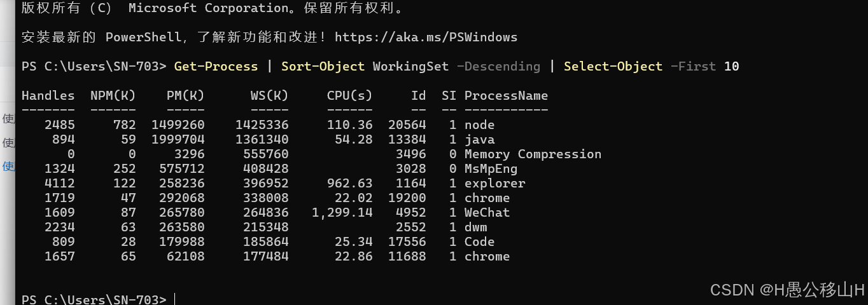Click the dwm process name
Viewport: 868px width, 305px height.
coord(475,227)
